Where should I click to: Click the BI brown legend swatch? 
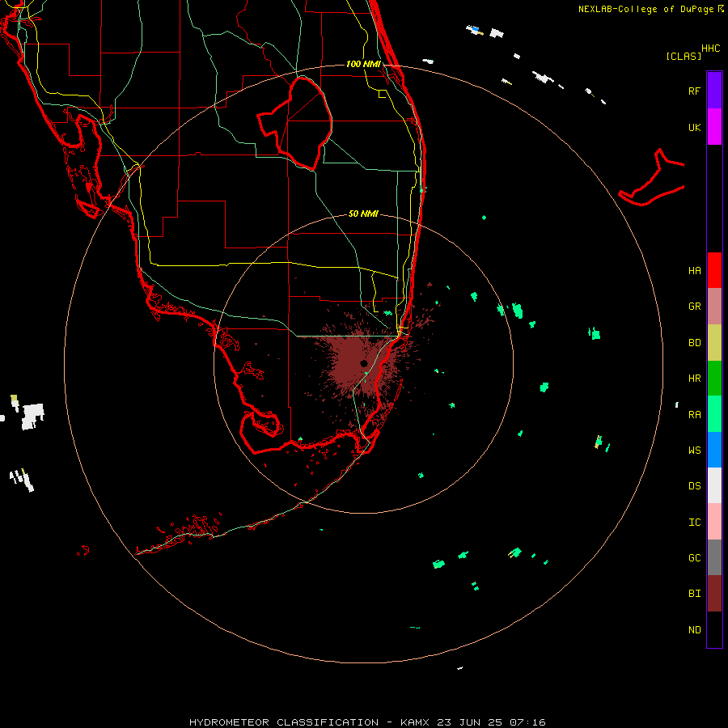coord(714,594)
